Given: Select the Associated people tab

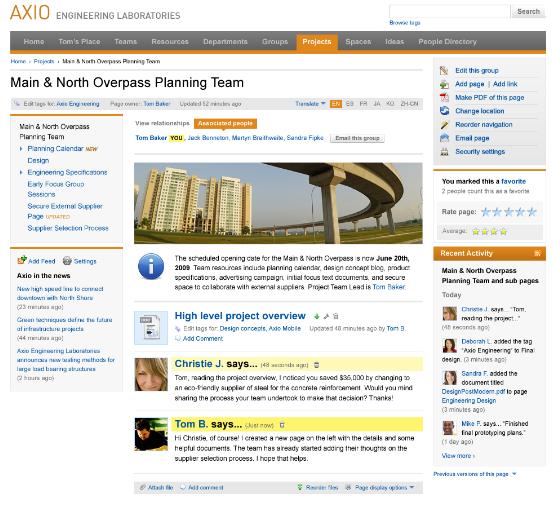Looking at the screenshot, I should 225,123.
